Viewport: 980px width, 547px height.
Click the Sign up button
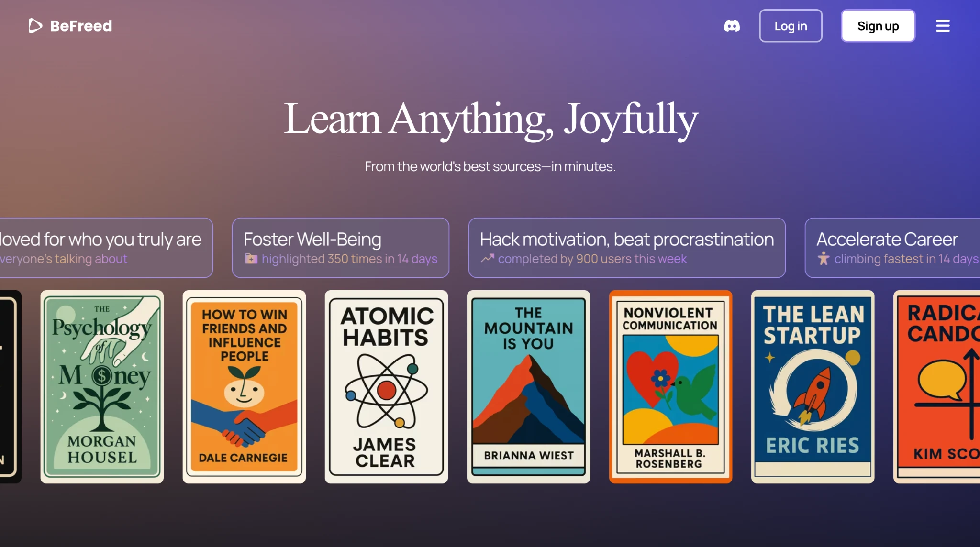coord(878,26)
